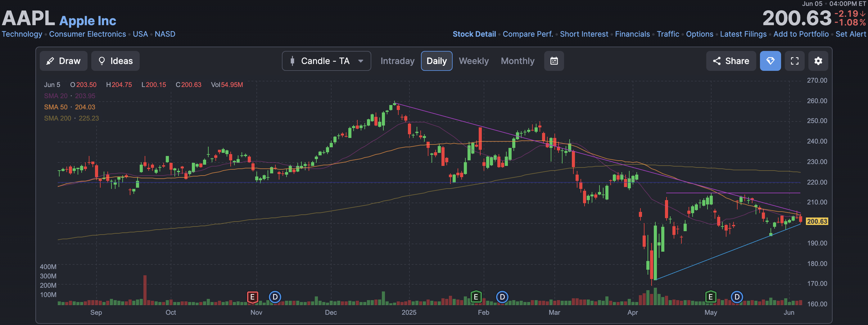Screen dimensions: 868x325
Task: Click the 160.00 price axis label
Action: point(817,304)
